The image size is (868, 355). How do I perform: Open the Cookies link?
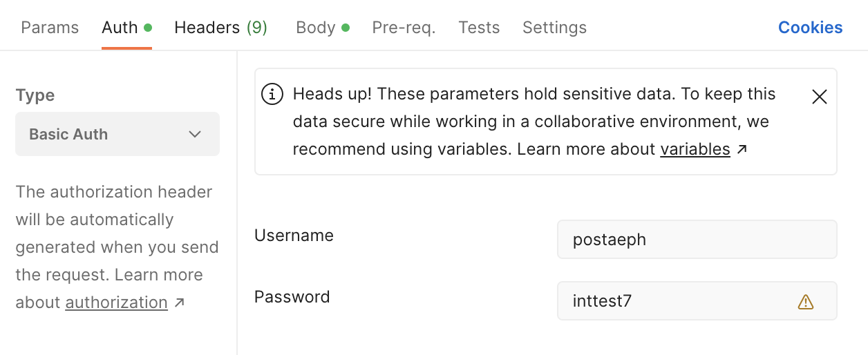coord(810,28)
